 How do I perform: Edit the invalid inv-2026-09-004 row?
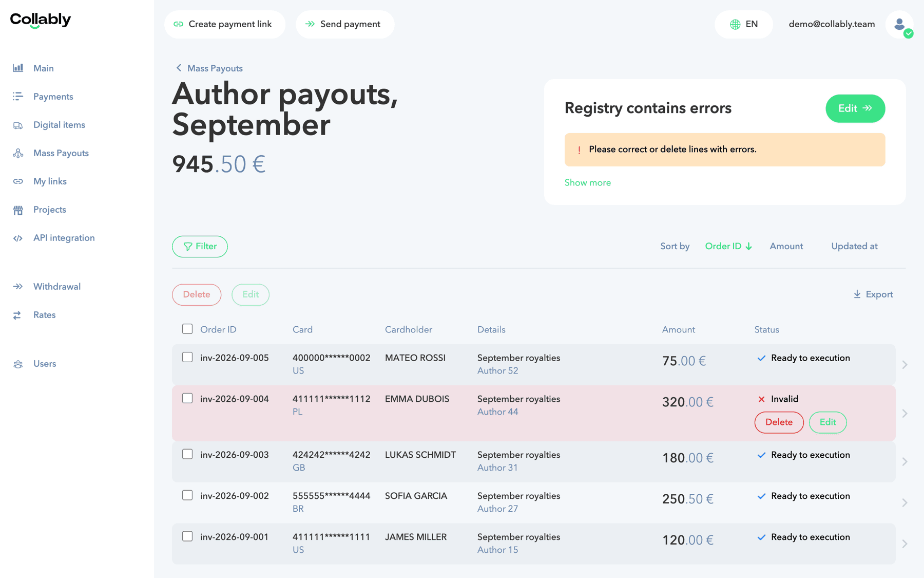tap(827, 422)
